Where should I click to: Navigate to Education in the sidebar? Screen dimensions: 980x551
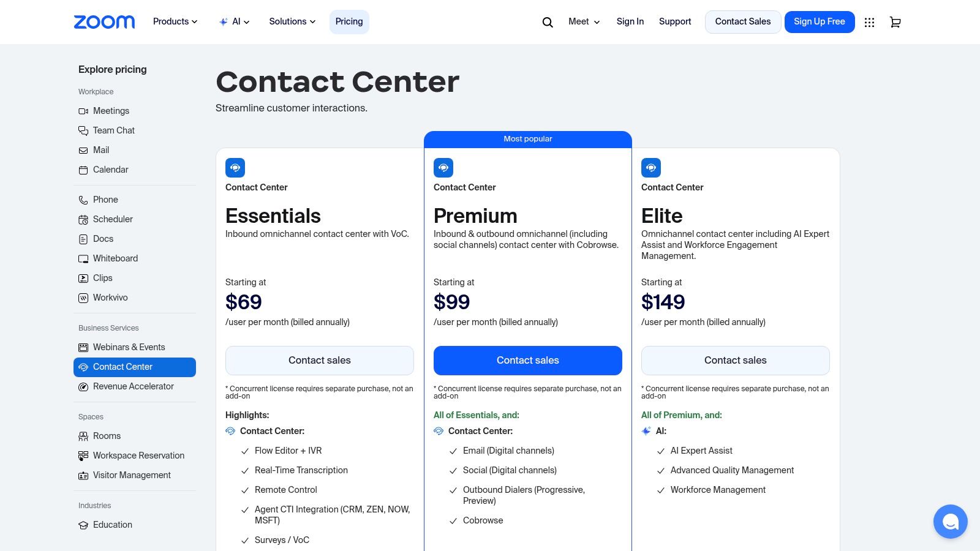coord(112,525)
